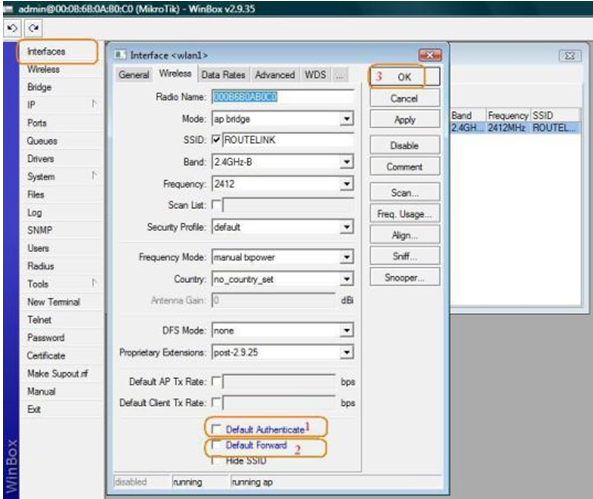Screen dimensions: 593x499
Task: Open Queues in the sidebar menu
Action: [42, 141]
